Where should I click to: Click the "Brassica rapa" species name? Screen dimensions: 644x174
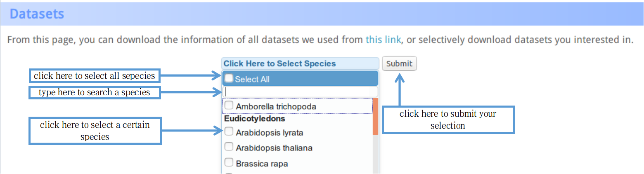[262, 163]
